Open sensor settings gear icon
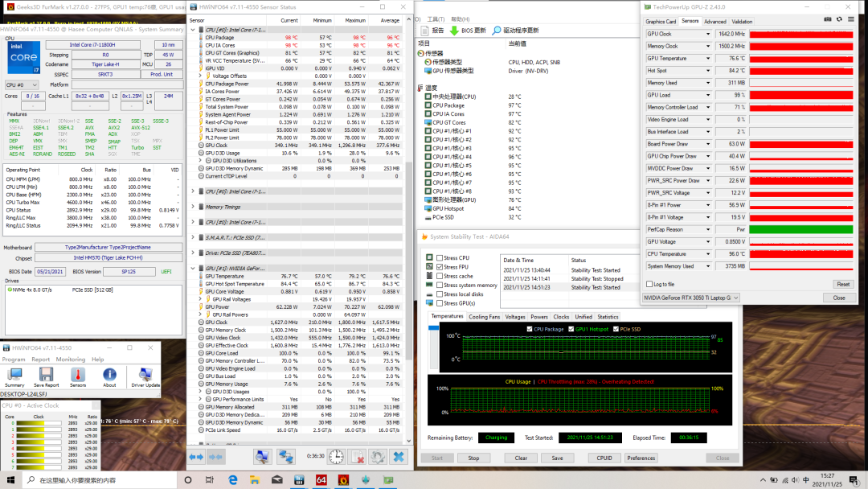This screenshot has width=868, height=489. (378, 457)
